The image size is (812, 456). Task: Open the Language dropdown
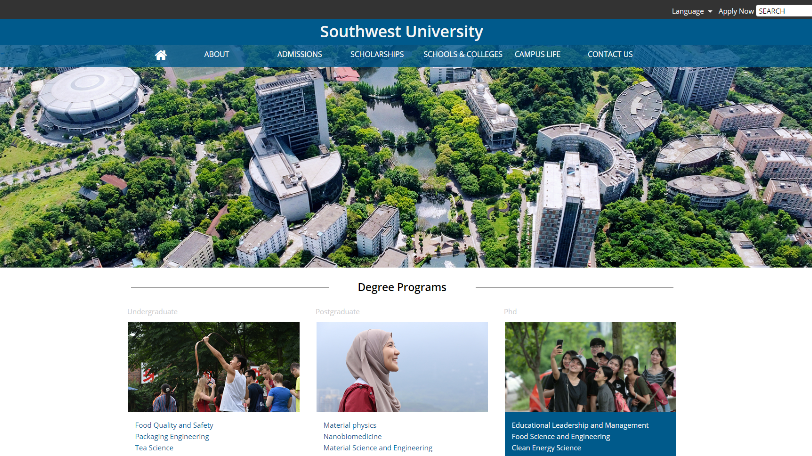(x=691, y=11)
